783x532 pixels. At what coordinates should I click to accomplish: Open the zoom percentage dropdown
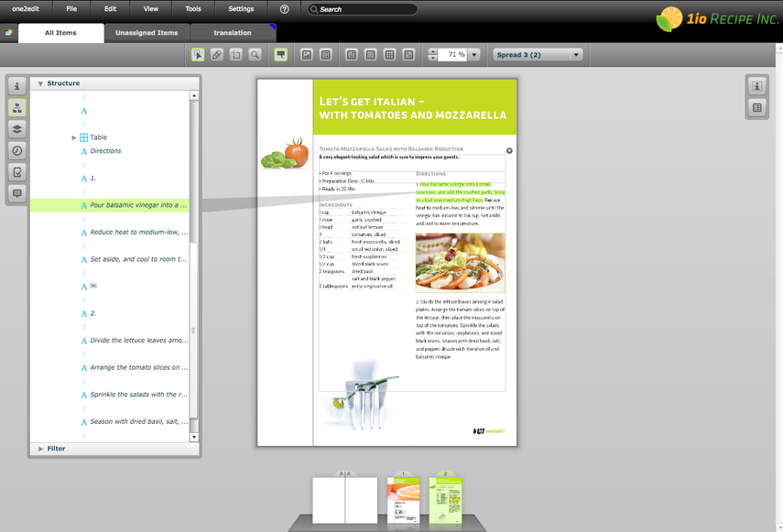coord(474,55)
